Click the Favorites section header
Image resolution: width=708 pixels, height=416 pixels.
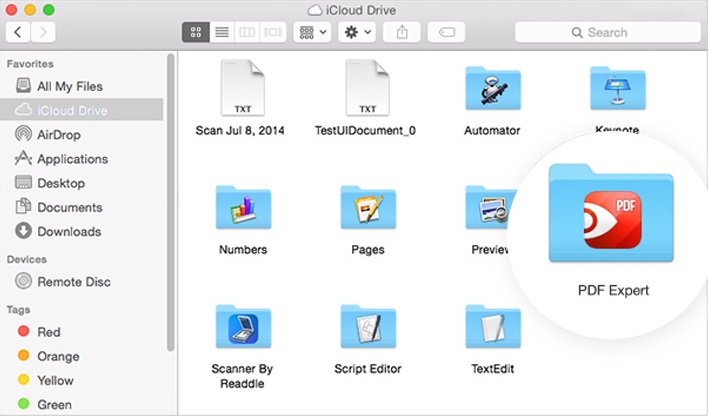point(30,64)
